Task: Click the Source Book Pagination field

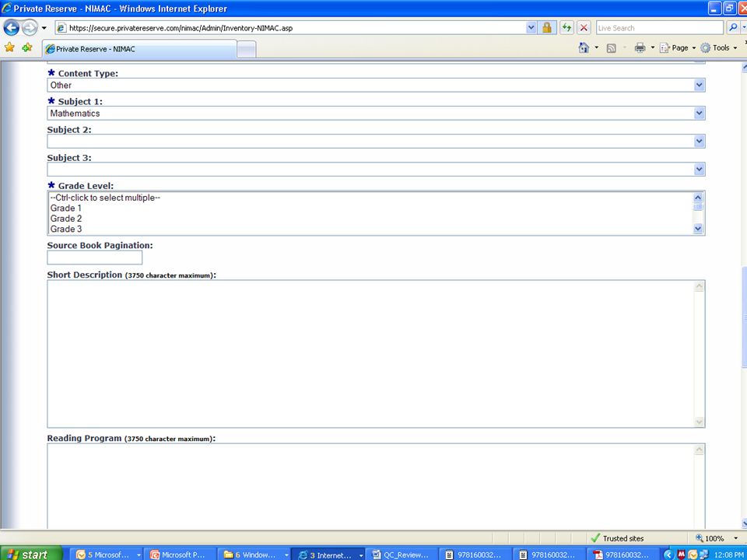Action: click(x=94, y=257)
